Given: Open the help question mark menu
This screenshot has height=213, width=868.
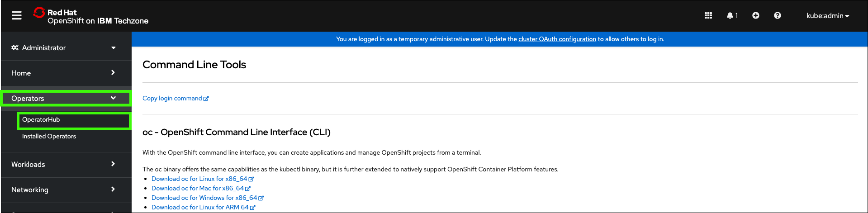Looking at the screenshot, I should pyautogui.click(x=778, y=16).
